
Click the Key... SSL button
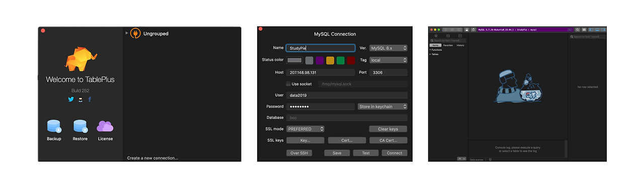pos(305,140)
